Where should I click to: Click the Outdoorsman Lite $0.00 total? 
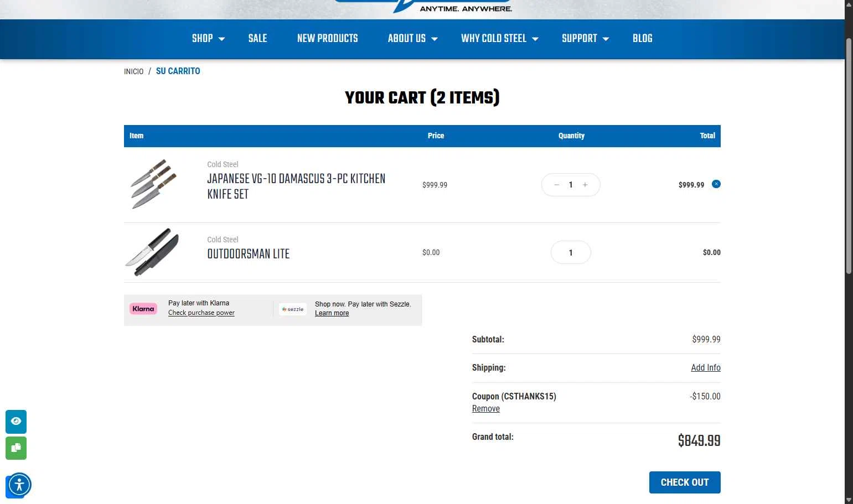point(712,252)
